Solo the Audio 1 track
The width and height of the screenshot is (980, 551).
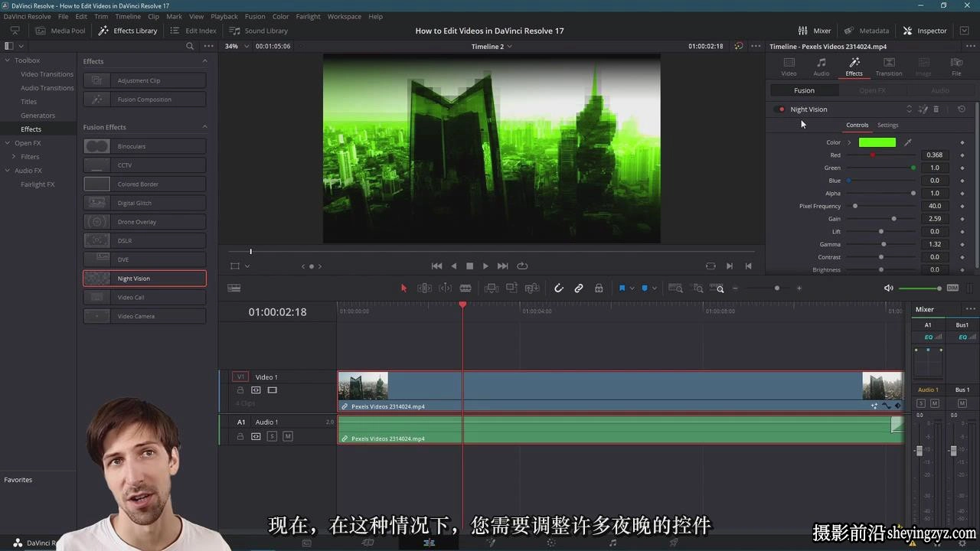coord(272,436)
